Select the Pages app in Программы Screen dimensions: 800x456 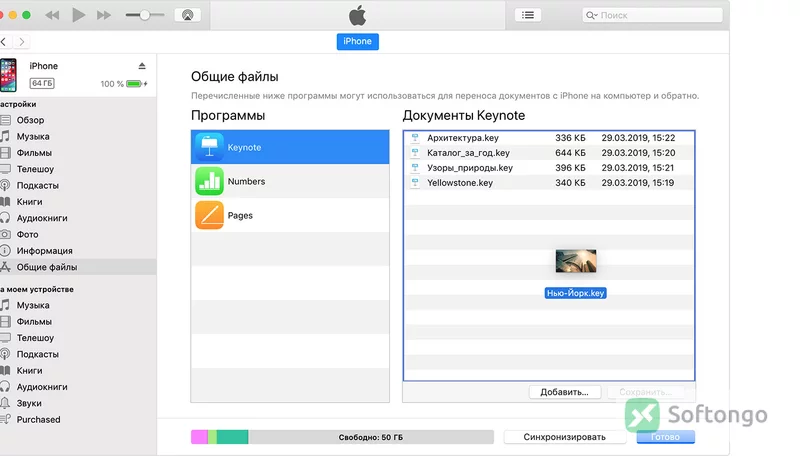point(290,215)
